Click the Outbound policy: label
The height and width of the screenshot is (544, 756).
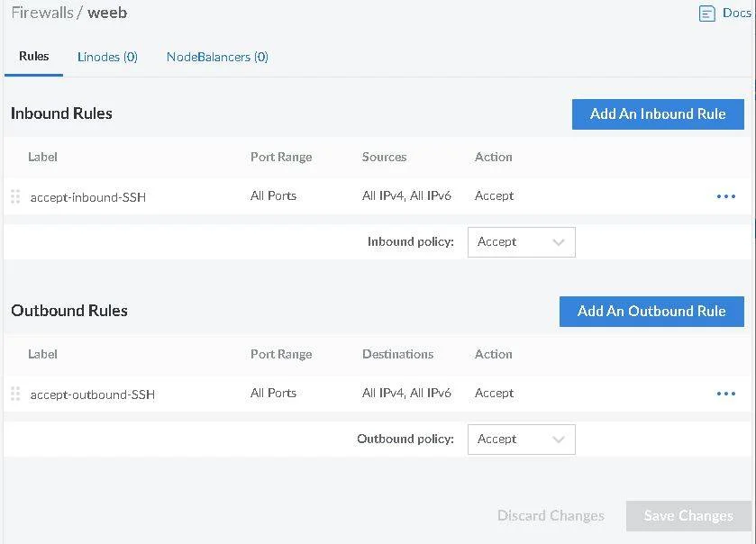405,439
